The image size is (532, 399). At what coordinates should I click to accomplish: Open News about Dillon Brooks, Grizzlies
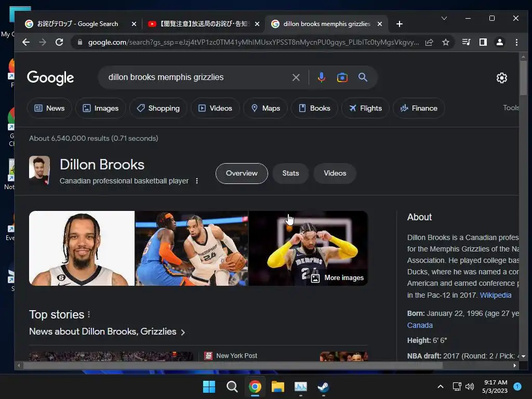point(102,331)
